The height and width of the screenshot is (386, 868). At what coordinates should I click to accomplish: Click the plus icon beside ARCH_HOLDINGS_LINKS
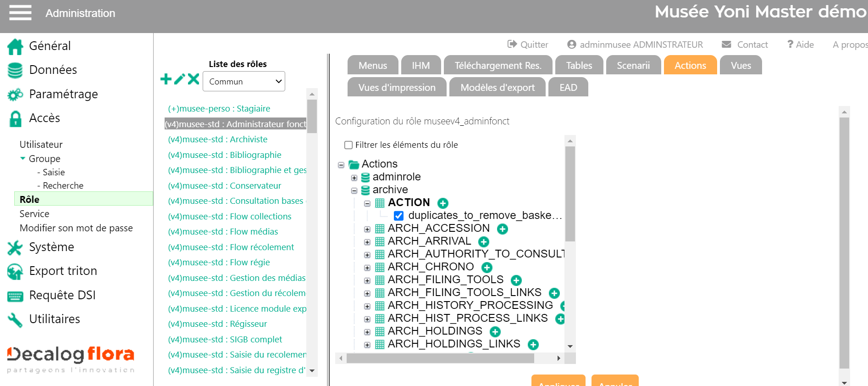[533, 344]
